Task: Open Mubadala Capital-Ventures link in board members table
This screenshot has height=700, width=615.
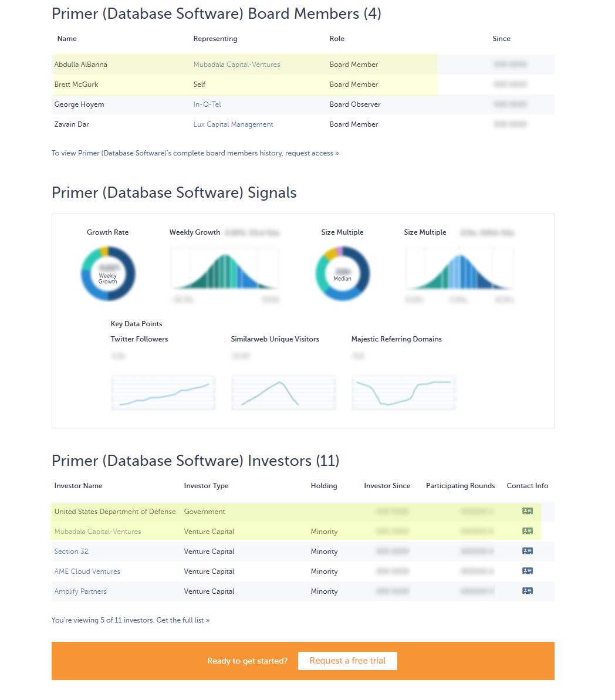Action: pos(236,65)
